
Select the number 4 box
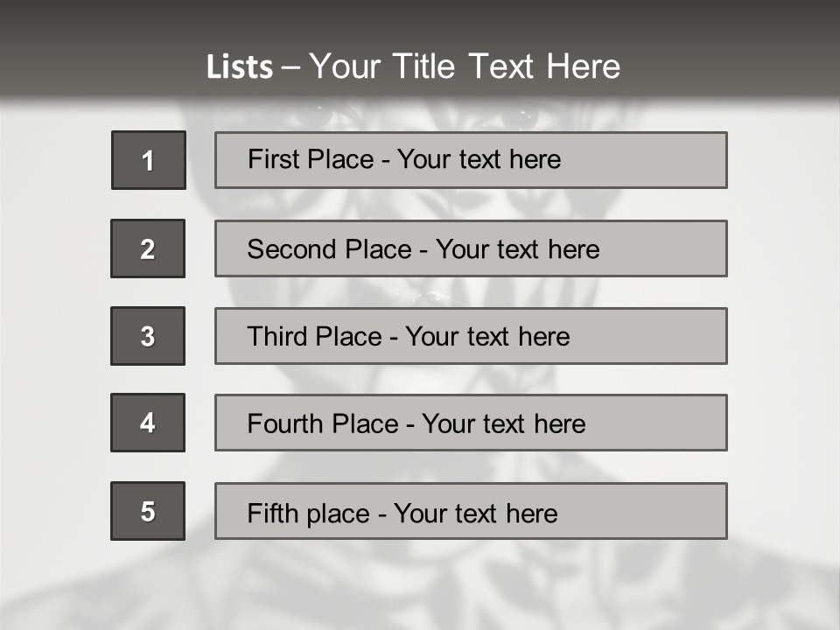[x=148, y=423]
